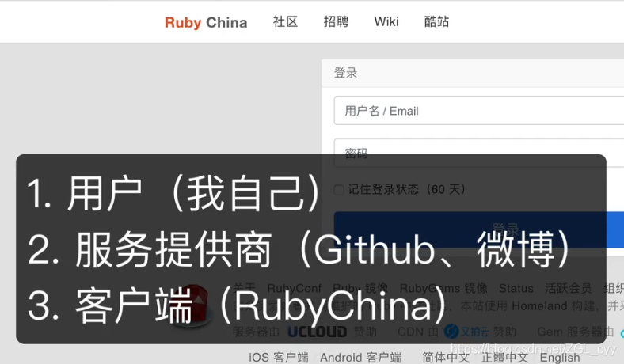Viewport: 624px width, 364px height.
Task: Submit with the blue 登录 button
Action: tap(479, 229)
